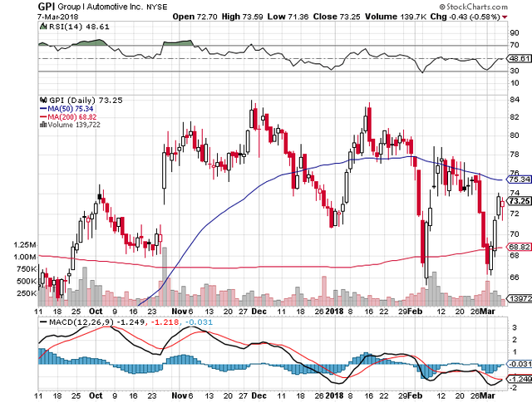Image resolution: width=532 pixels, height=403 pixels.
Task: Click the blue MA(50) legend line
Action: [x=43, y=109]
